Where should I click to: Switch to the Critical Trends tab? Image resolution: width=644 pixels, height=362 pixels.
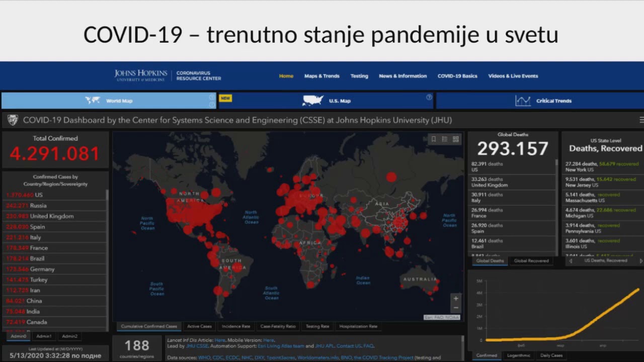pyautogui.click(x=540, y=101)
